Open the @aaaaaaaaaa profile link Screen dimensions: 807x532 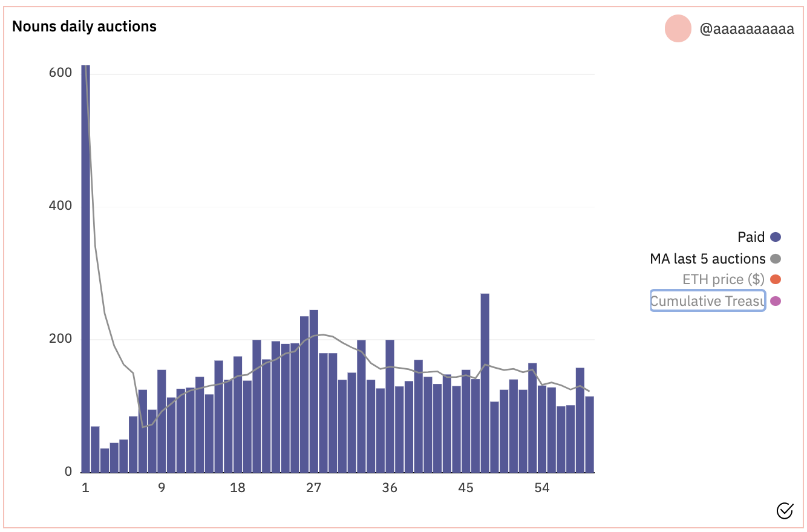tap(747, 29)
